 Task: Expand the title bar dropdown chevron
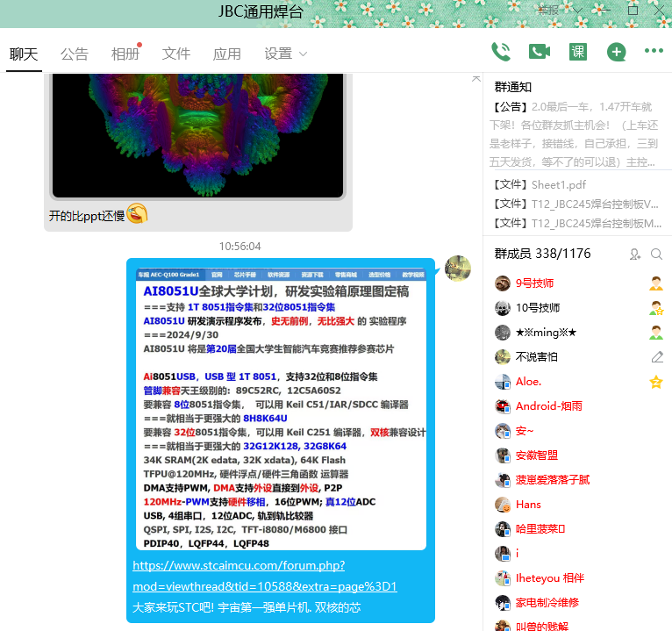click(577, 11)
